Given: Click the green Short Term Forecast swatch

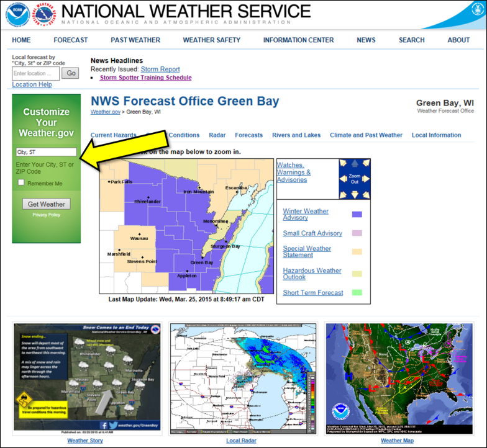Looking at the screenshot, I should 357,292.
